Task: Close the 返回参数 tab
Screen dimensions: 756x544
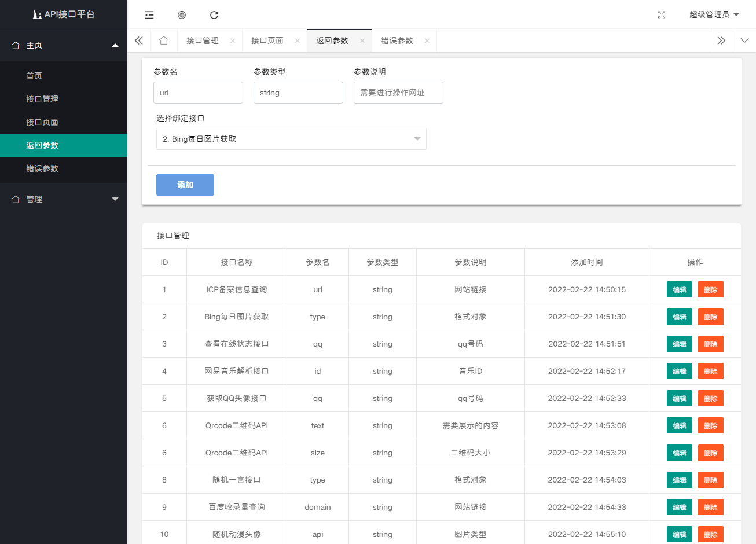Action: pos(362,41)
